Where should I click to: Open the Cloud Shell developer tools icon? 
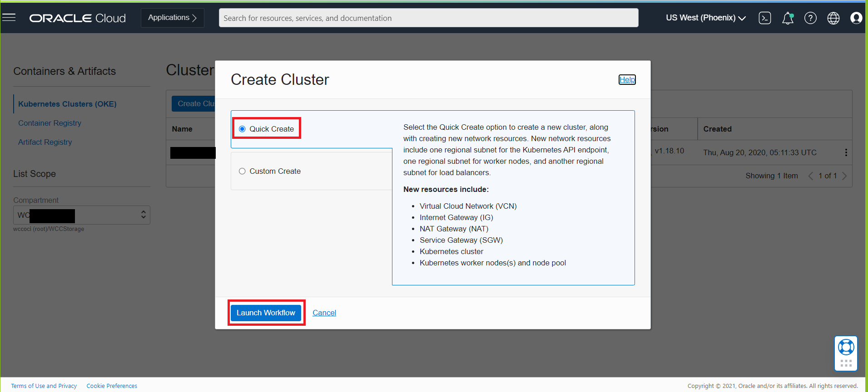click(765, 18)
